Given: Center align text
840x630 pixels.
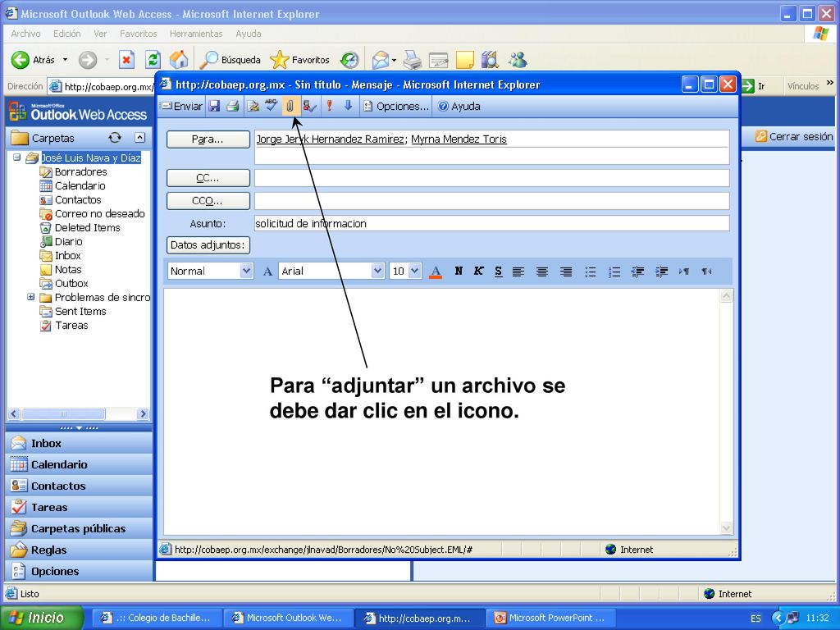Looking at the screenshot, I should [x=542, y=272].
